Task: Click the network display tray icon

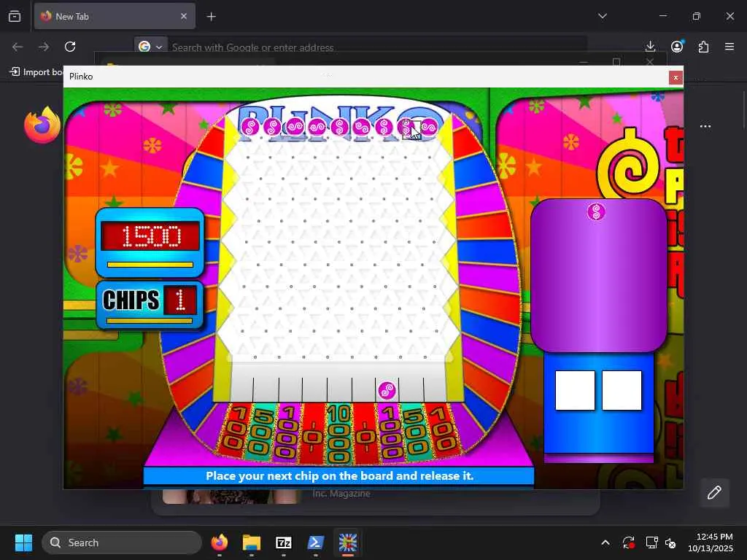Action: [651, 542]
